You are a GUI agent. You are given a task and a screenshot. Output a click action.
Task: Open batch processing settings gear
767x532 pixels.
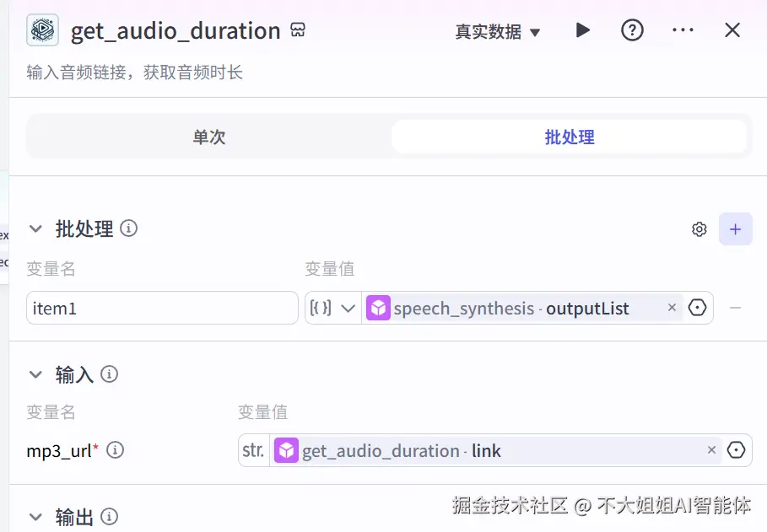(699, 229)
